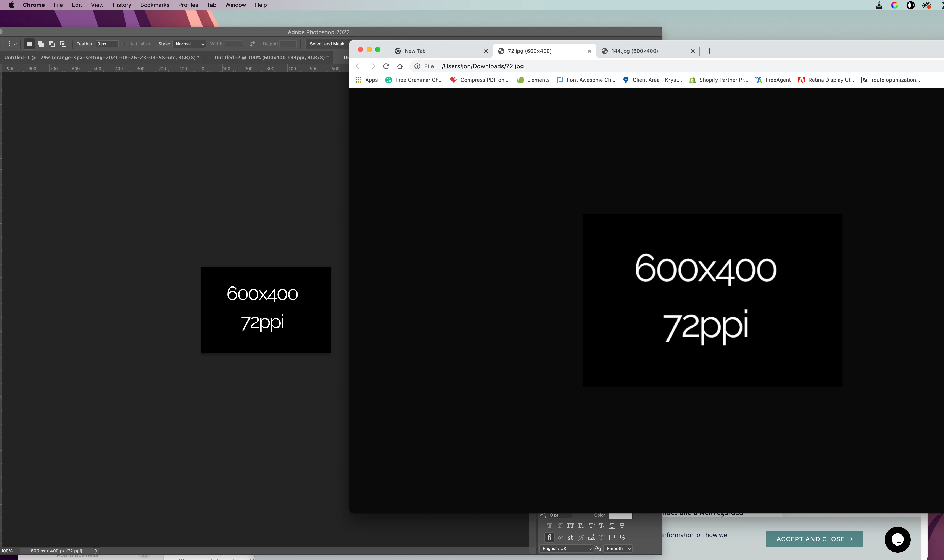Toggle Underline text style
The height and width of the screenshot is (560, 944).
(612, 526)
